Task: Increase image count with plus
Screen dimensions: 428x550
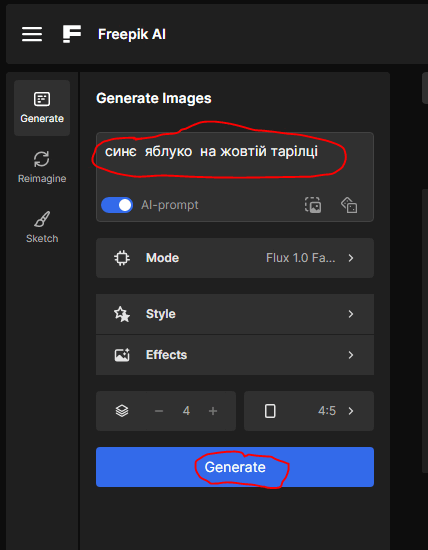Action: [213, 411]
